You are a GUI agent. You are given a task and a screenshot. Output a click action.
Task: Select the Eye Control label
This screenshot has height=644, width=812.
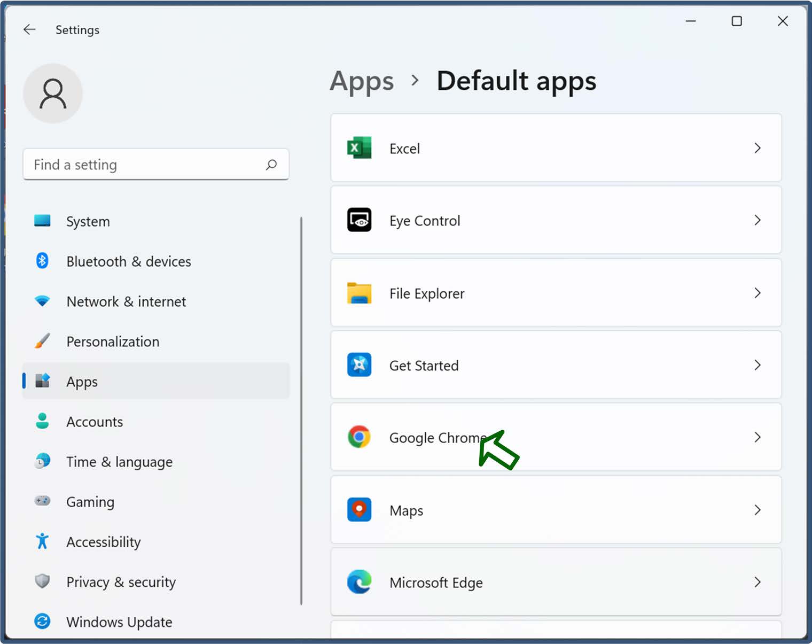tap(425, 221)
